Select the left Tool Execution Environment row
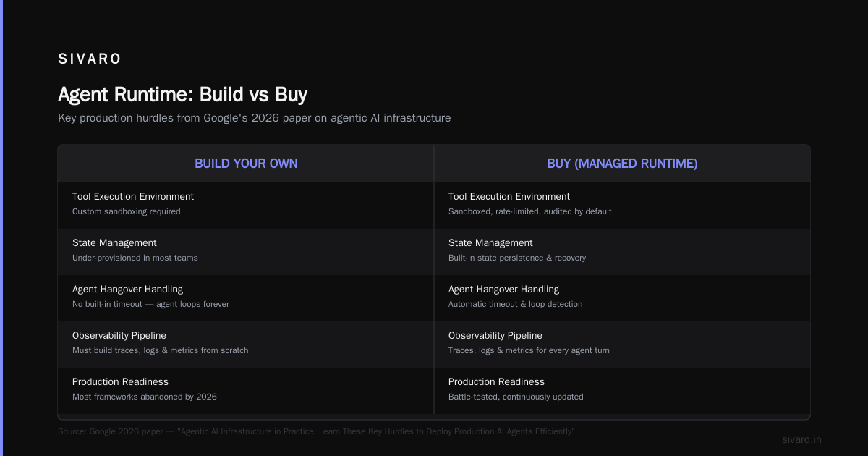 tap(246, 204)
